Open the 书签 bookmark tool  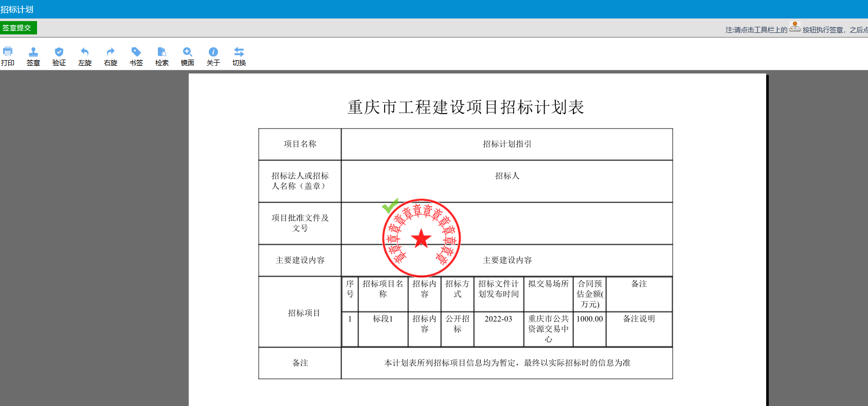136,52
